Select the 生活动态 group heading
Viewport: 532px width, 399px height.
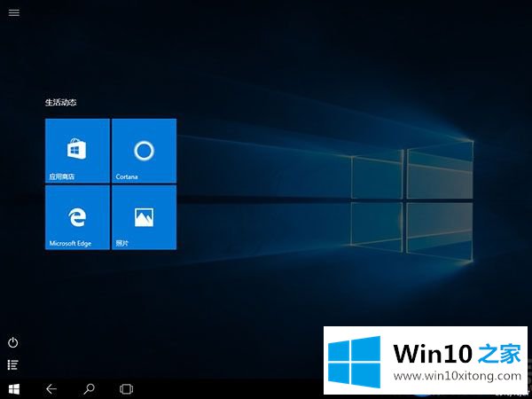tap(60, 102)
